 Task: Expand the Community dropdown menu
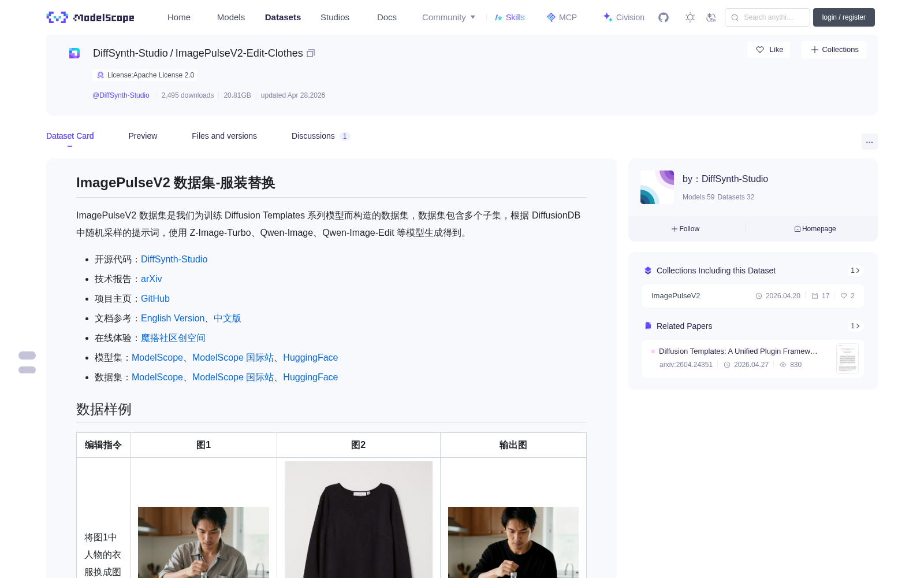click(x=449, y=17)
